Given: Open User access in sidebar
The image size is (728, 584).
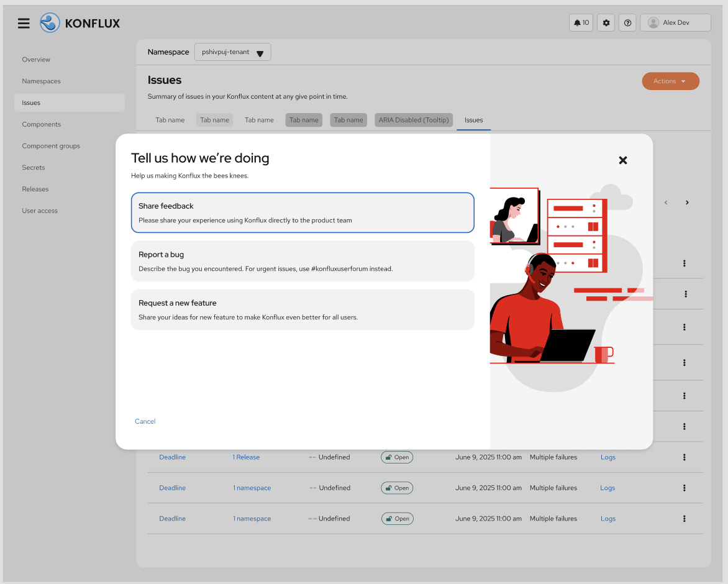Looking at the screenshot, I should coord(40,211).
